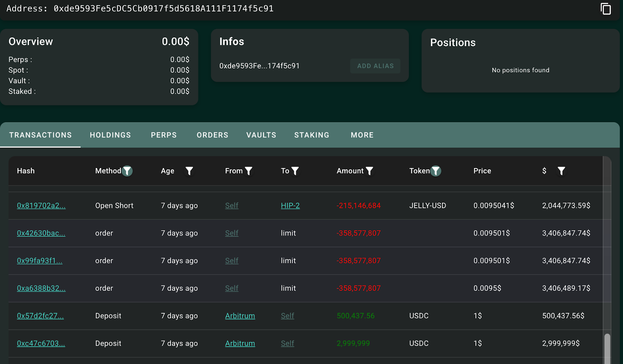Click the HIP-2 recipient link
This screenshot has height=364, width=623.
coord(290,206)
